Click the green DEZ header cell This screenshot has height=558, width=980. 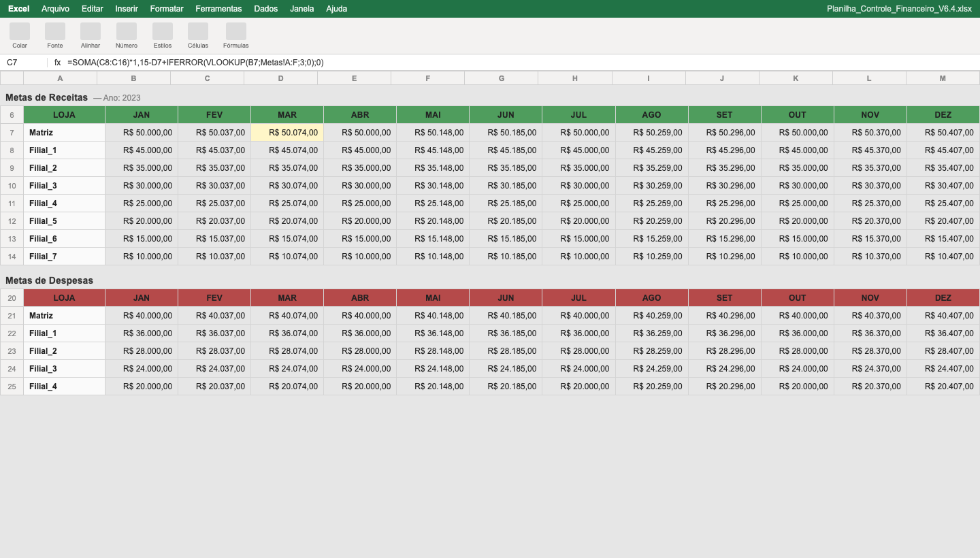[943, 115]
